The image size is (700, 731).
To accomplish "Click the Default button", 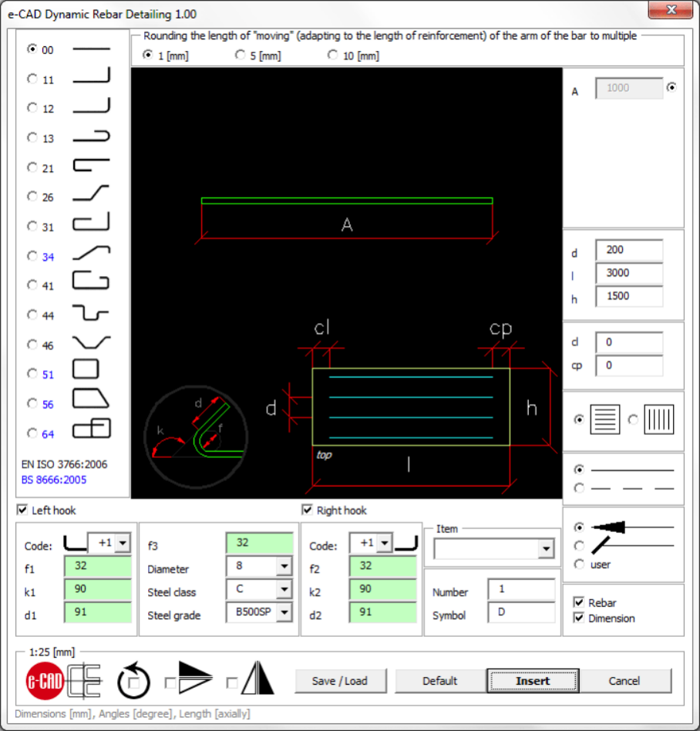I will [x=439, y=681].
